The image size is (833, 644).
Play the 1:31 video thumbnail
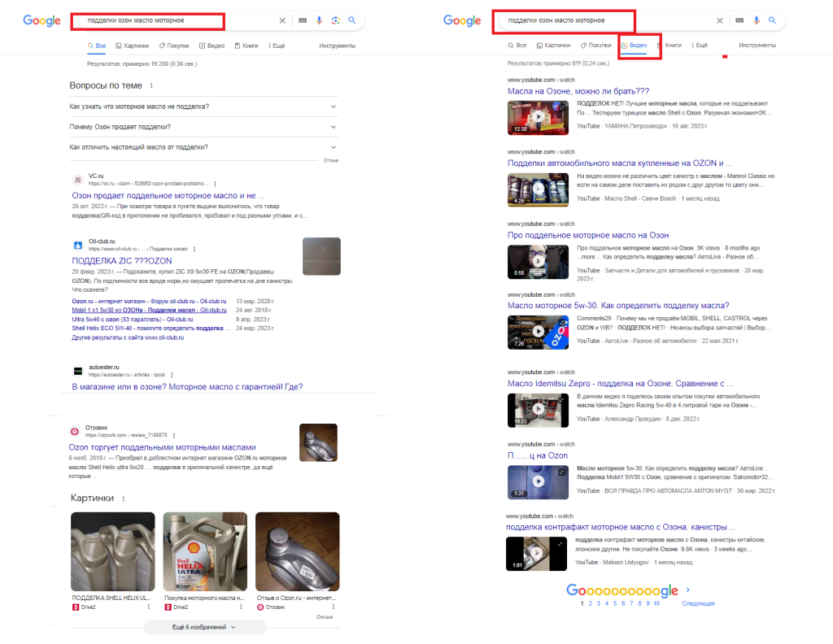(x=538, y=482)
